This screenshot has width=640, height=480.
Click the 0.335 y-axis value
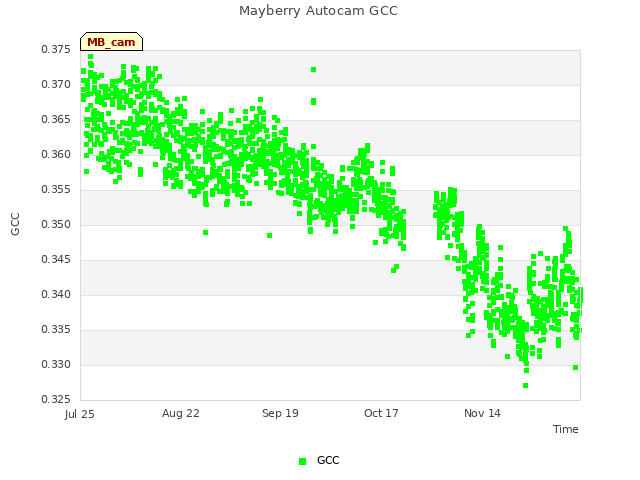[56, 329]
